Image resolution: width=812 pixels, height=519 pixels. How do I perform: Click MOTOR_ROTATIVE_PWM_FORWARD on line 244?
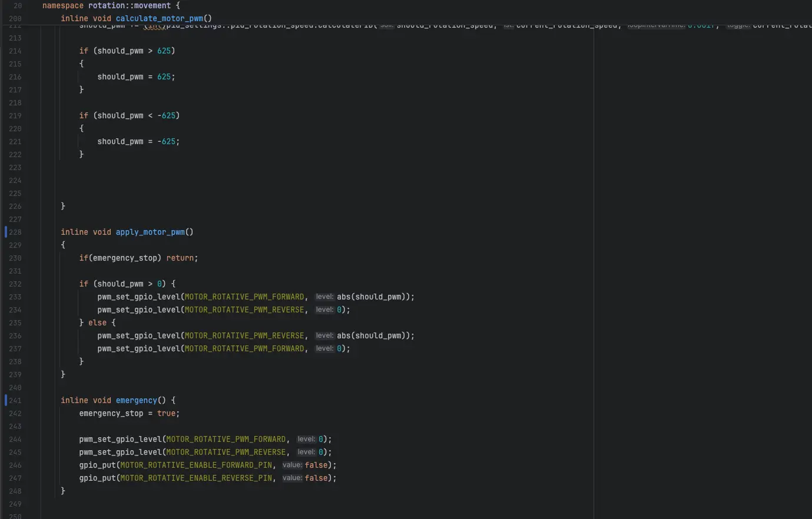[226, 440]
